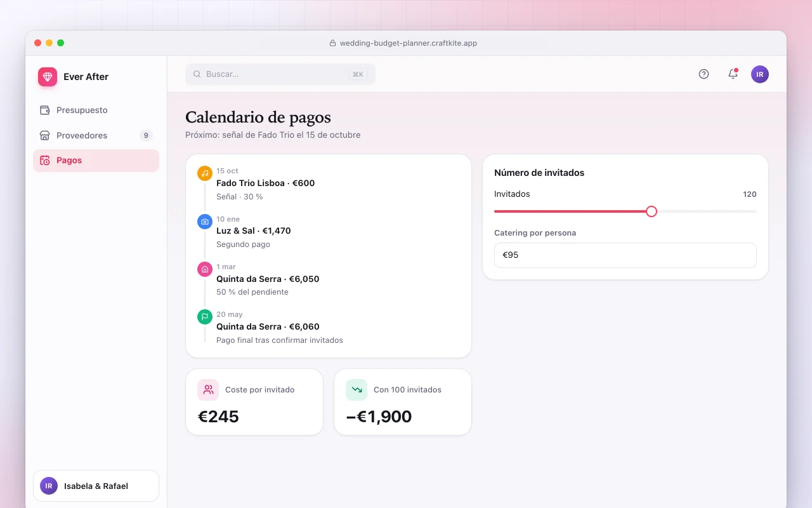The width and height of the screenshot is (812, 508).
Task: Click the Proveedores badge showing 9
Action: tap(146, 135)
